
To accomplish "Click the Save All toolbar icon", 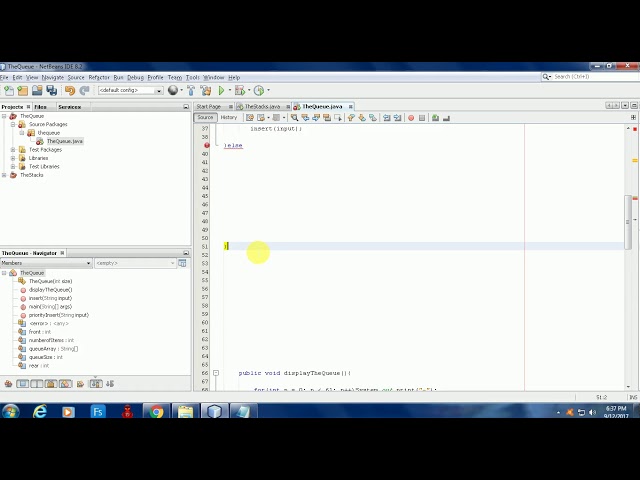I will [x=51, y=91].
